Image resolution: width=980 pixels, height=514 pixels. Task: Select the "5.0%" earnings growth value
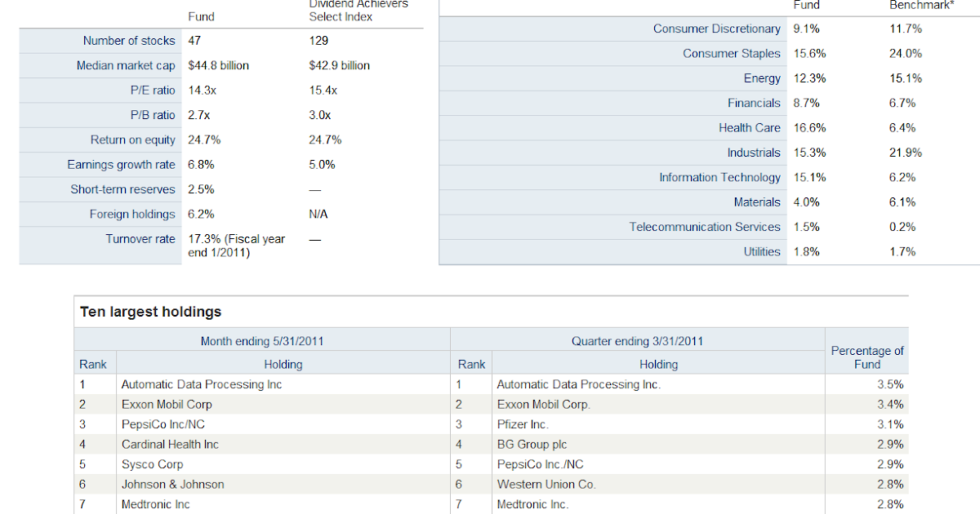coord(322,165)
